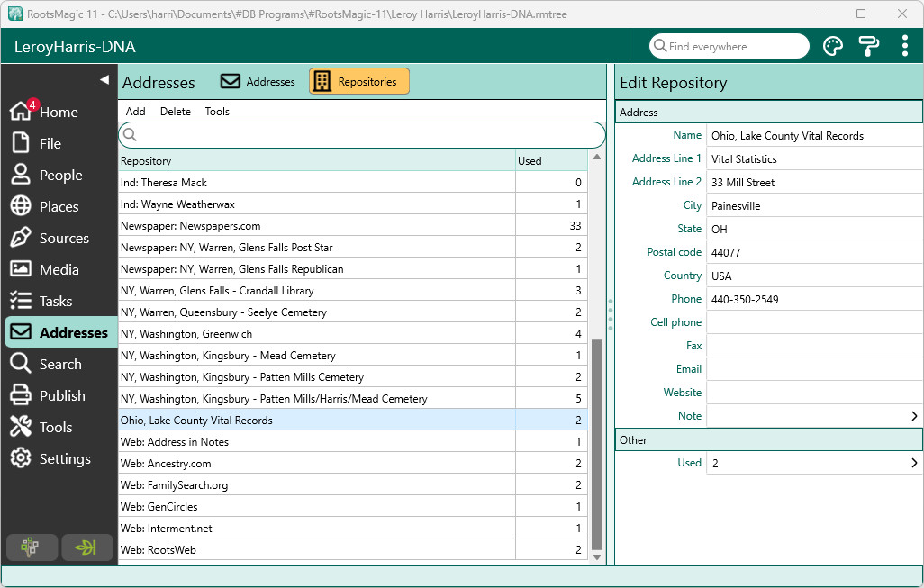
Task: Edit the City field Painesville
Action: point(814,205)
